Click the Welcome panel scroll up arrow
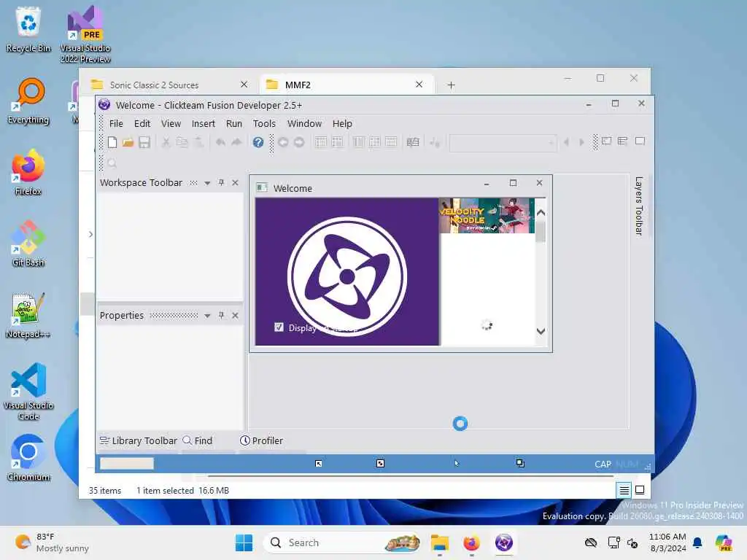The height and width of the screenshot is (560, 747). [x=541, y=213]
